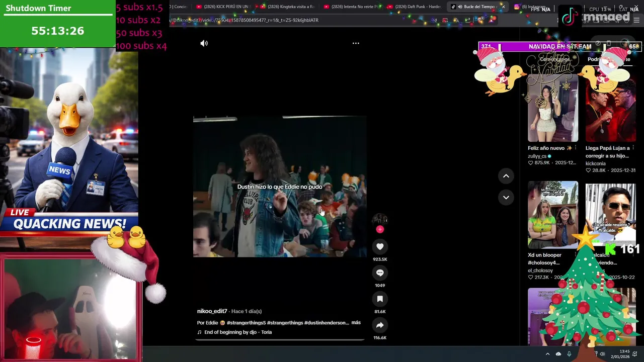
Task: Pause the Stranger Things video player
Action: 280,187
